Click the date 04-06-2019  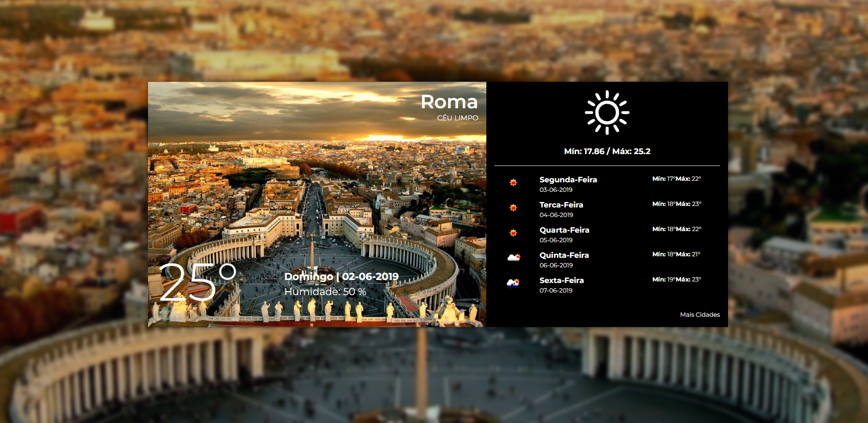(556, 215)
